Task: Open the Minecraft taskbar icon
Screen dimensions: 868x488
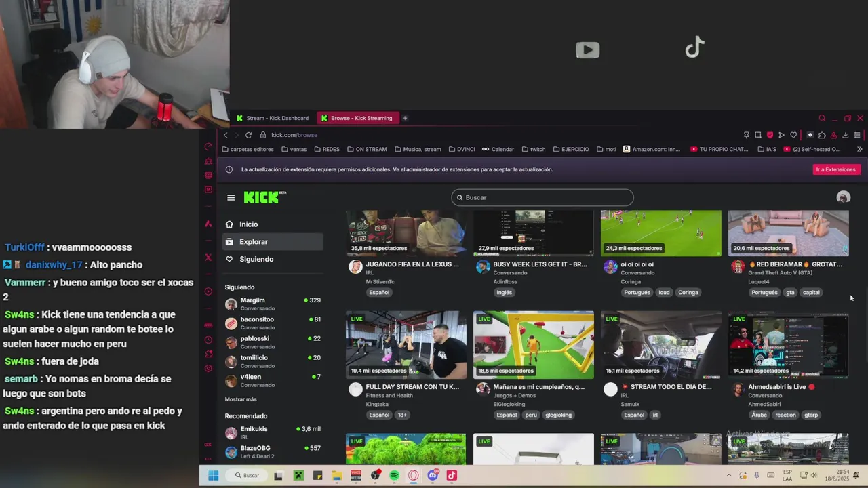Action: [x=298, y=476]
